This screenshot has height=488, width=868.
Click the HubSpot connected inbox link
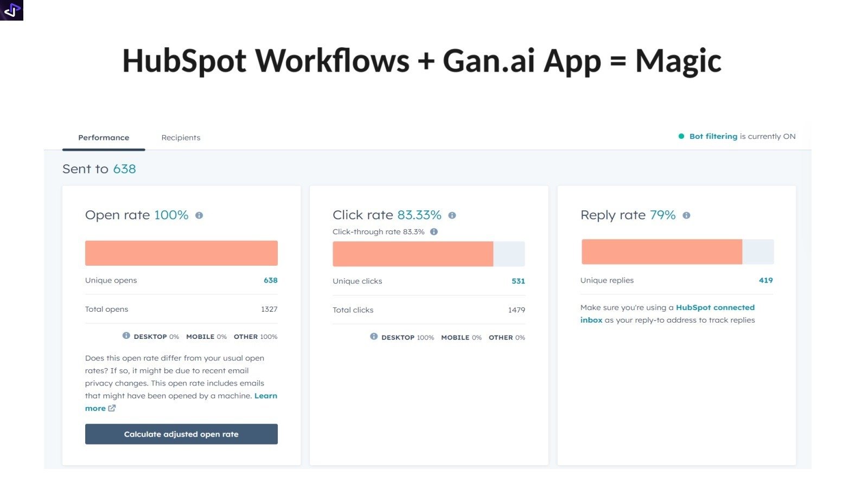pyautogui.click(x=716, y=307)
